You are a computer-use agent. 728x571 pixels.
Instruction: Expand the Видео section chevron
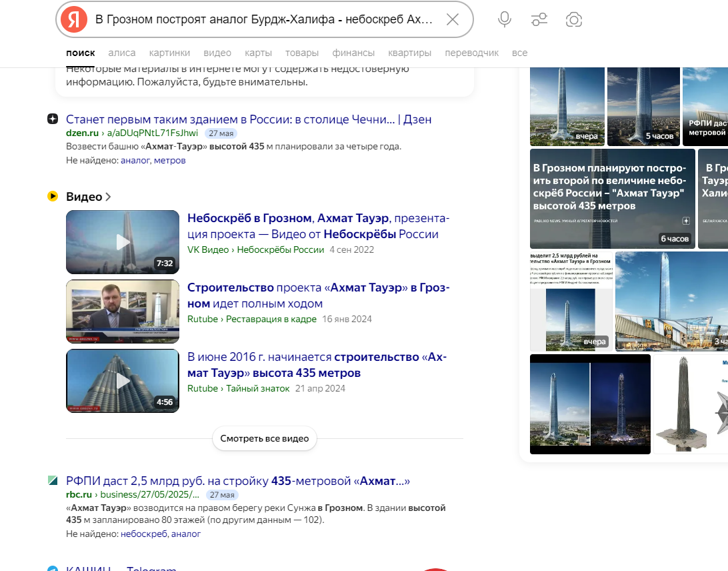(x=108, y=197)
